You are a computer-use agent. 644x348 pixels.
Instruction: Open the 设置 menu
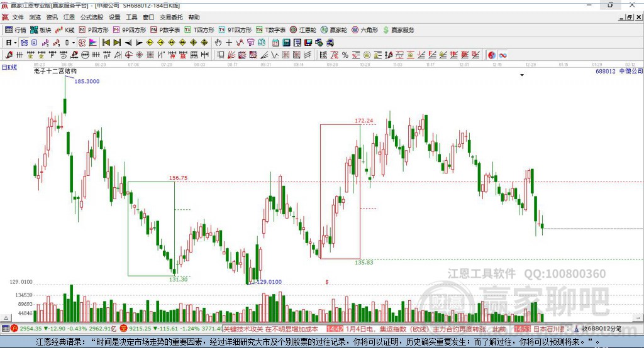(x=114, y=17)
